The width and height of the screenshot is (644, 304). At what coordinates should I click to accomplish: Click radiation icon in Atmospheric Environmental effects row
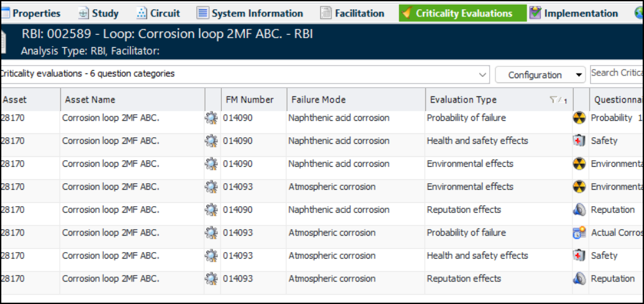pyautogui.click(x=579, y=187)
